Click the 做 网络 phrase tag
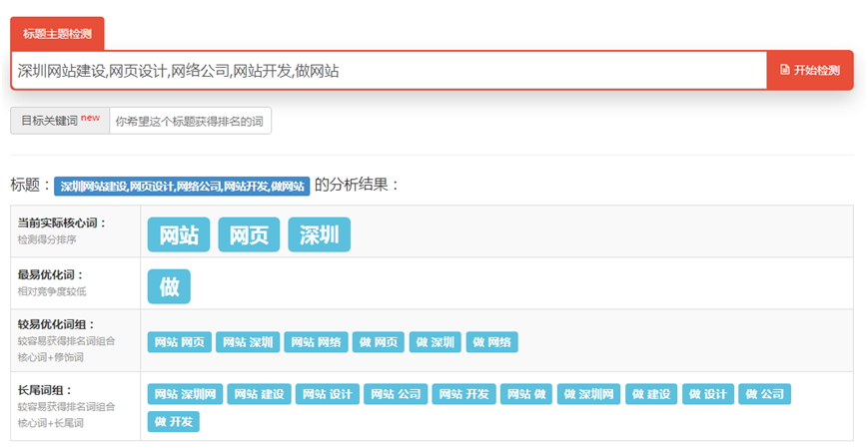 491,342
